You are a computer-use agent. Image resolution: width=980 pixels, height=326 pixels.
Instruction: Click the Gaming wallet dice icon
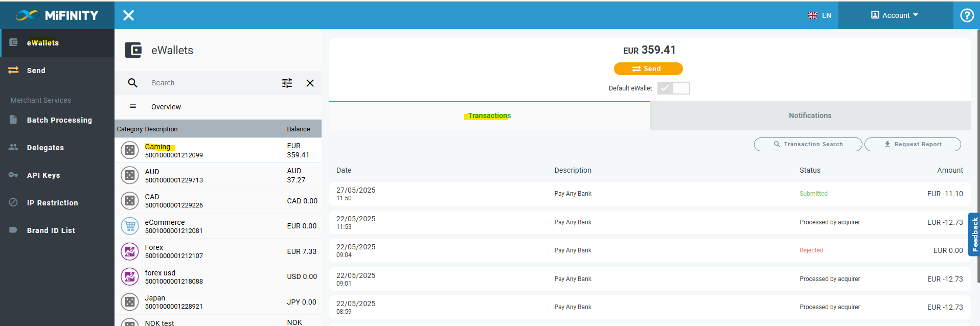click(130, 150)
